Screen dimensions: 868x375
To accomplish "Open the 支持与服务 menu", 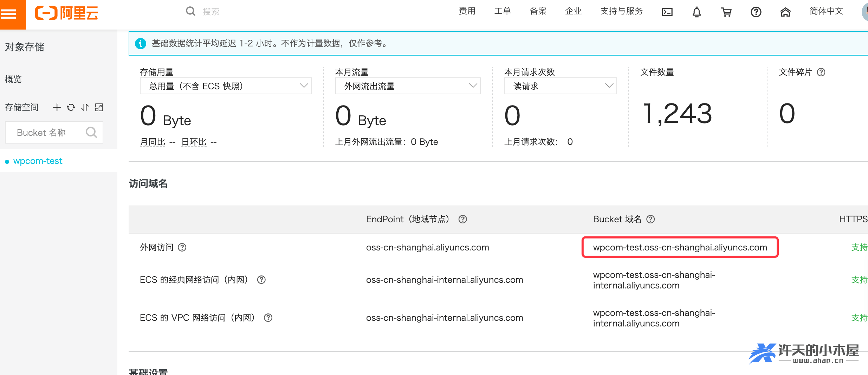I will [x=622, y=11].
